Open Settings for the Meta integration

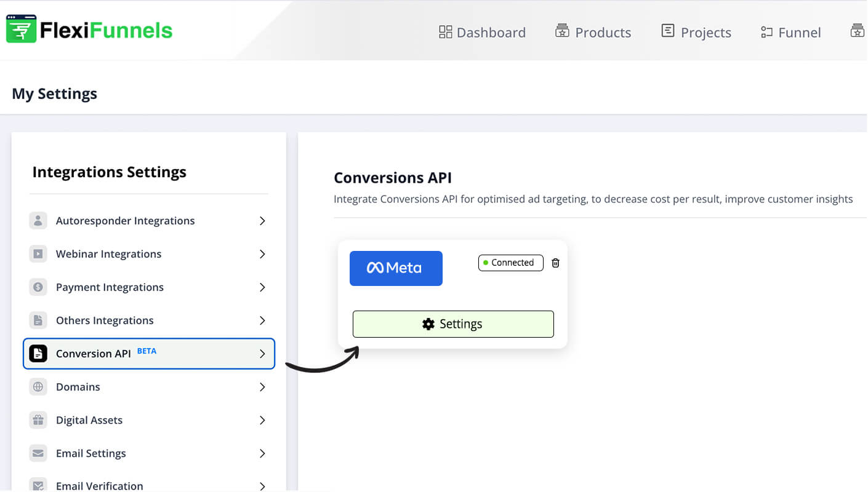tap(453, 323)
